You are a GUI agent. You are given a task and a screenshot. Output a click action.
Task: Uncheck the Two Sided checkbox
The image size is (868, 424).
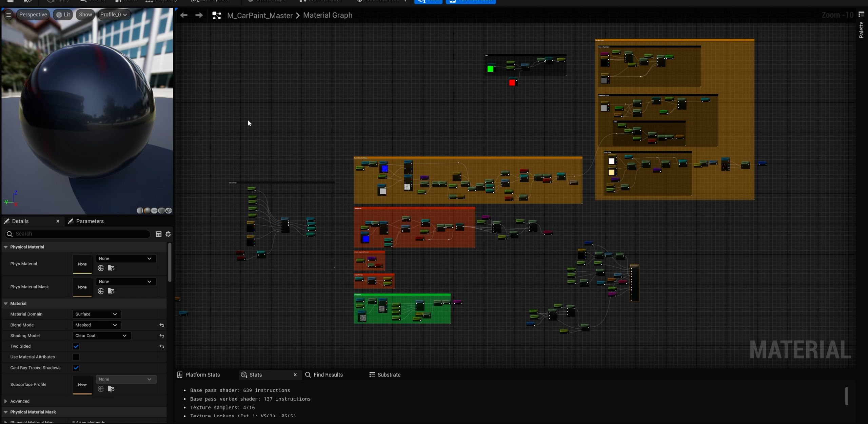[76, 346]
